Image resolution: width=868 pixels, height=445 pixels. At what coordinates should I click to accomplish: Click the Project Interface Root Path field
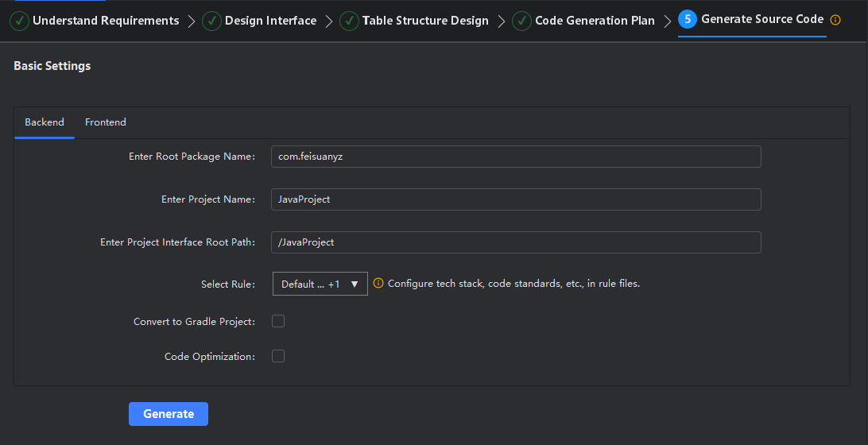pyautogui.click(x=515, y=242)
